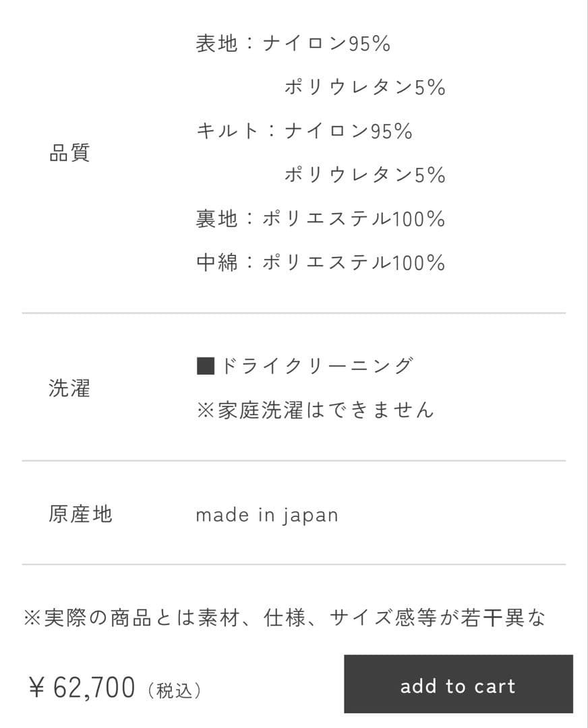Click the add to cart button
Screen dimensions: 588x728
click(459, 686)
